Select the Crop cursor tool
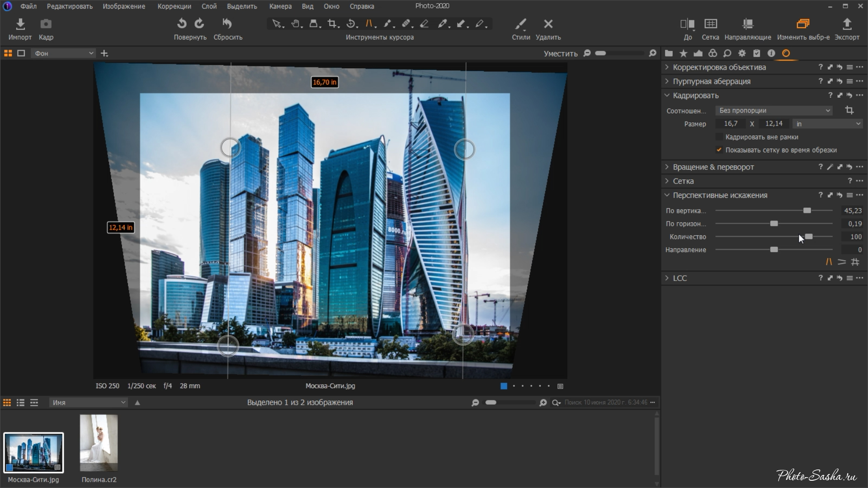This screenshot has width=868, height=488. (332, 24)
